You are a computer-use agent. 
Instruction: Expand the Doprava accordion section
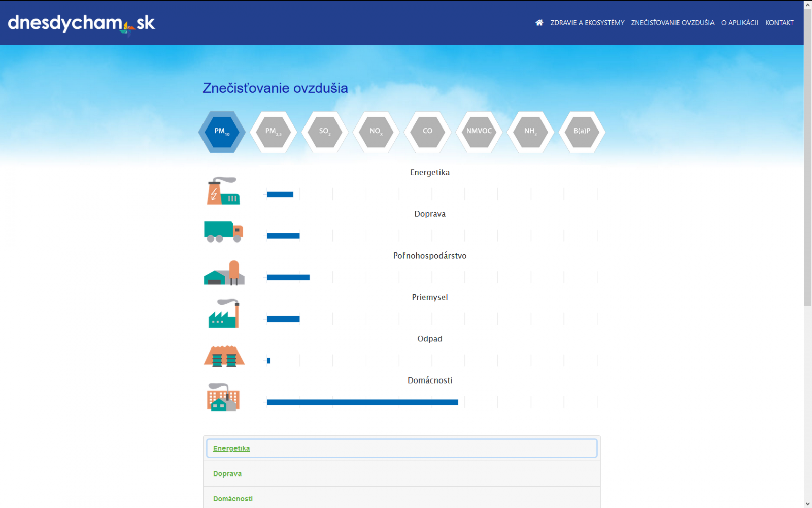(227, 473)
